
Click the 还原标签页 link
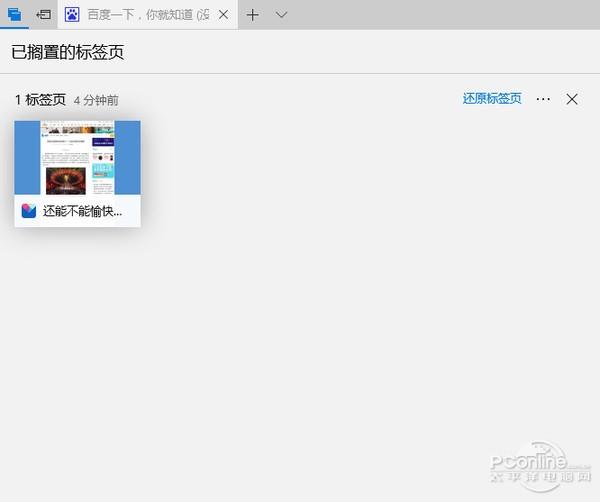tap(492, 99)
